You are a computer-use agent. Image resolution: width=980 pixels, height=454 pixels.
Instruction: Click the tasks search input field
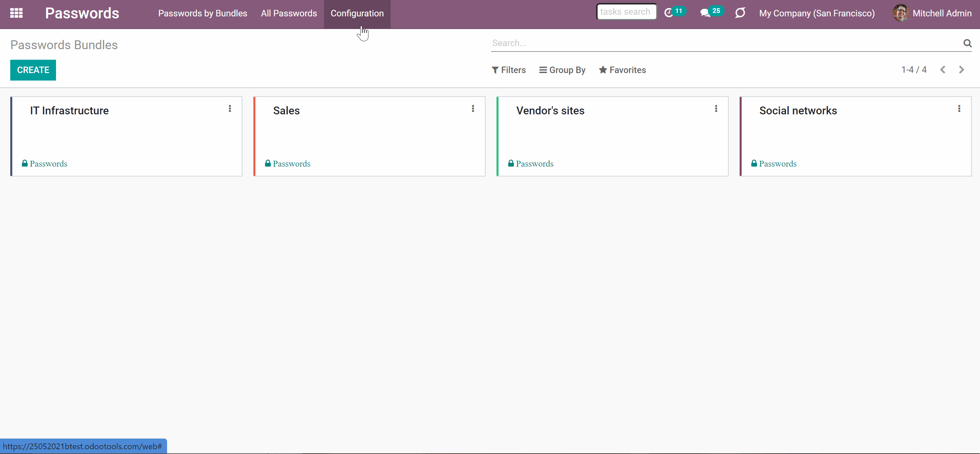(x=626, y=12)
